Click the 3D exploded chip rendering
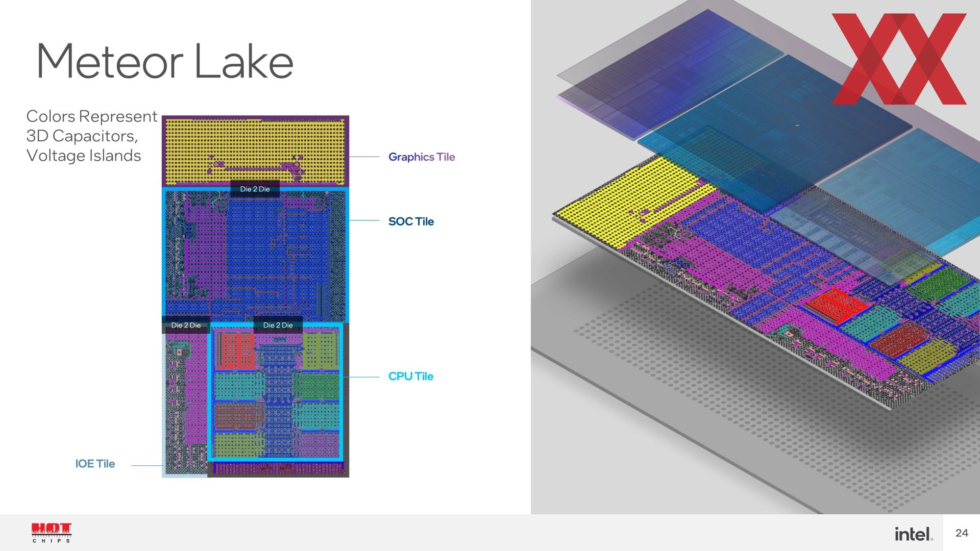Viewport: 980px width, 551px height. [x=755, y=257]
